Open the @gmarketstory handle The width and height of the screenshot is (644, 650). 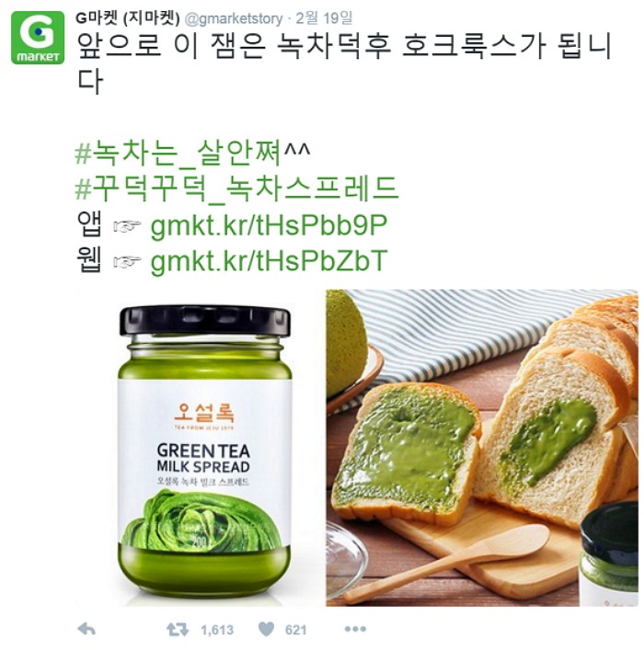click(233, 19)
